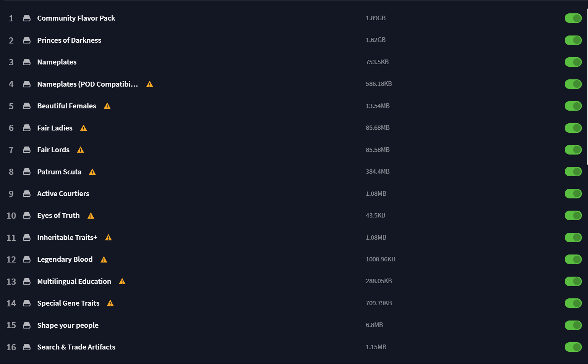
Task: Open the truncated Nameplates POD Compatibility mod
Action: pyautogui.click(x=87, y=84)
